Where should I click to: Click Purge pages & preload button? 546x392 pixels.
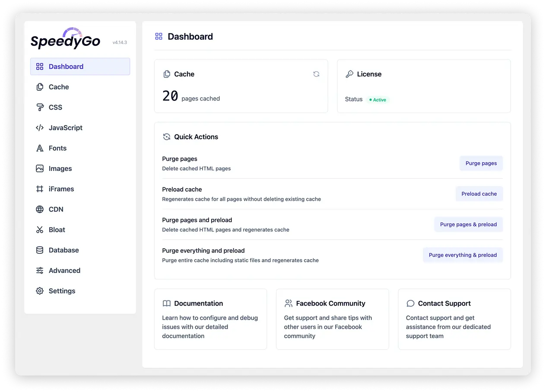click(x=468, y=224)
